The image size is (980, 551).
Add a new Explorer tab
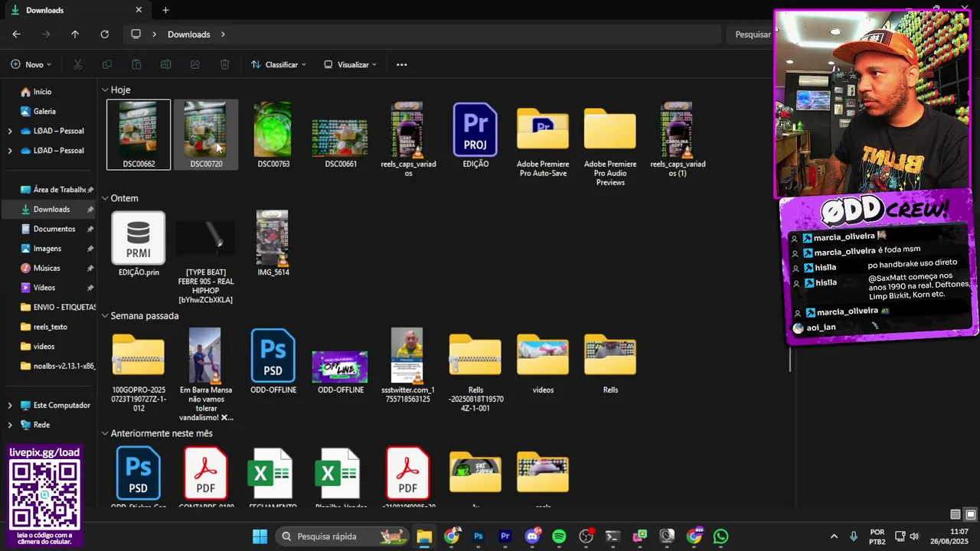[x=165, y=10]
